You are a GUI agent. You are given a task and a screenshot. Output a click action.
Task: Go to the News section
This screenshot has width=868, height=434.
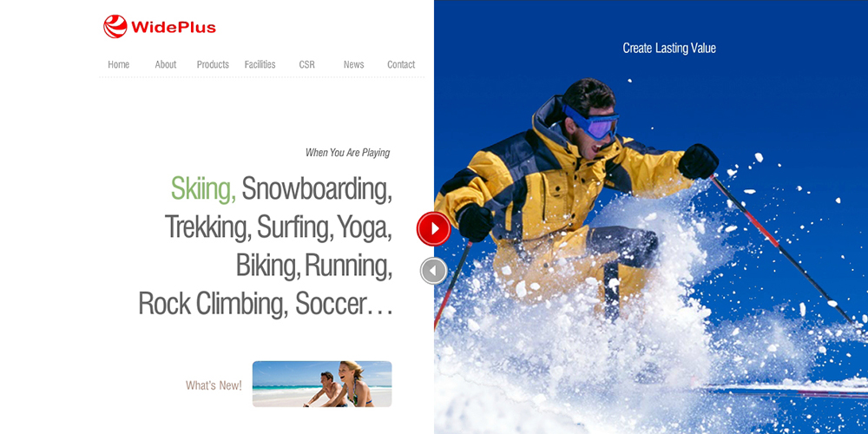tap(354, 64)
